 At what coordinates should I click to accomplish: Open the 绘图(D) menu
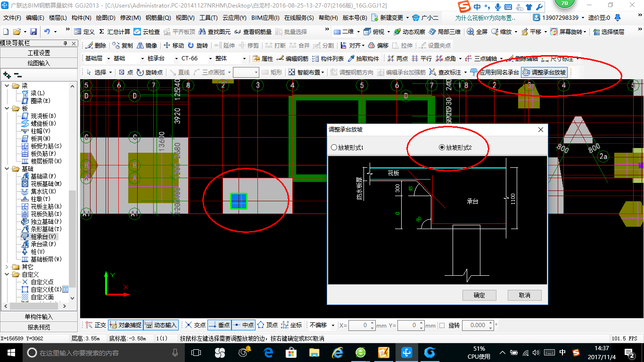[x=106, y=17]
